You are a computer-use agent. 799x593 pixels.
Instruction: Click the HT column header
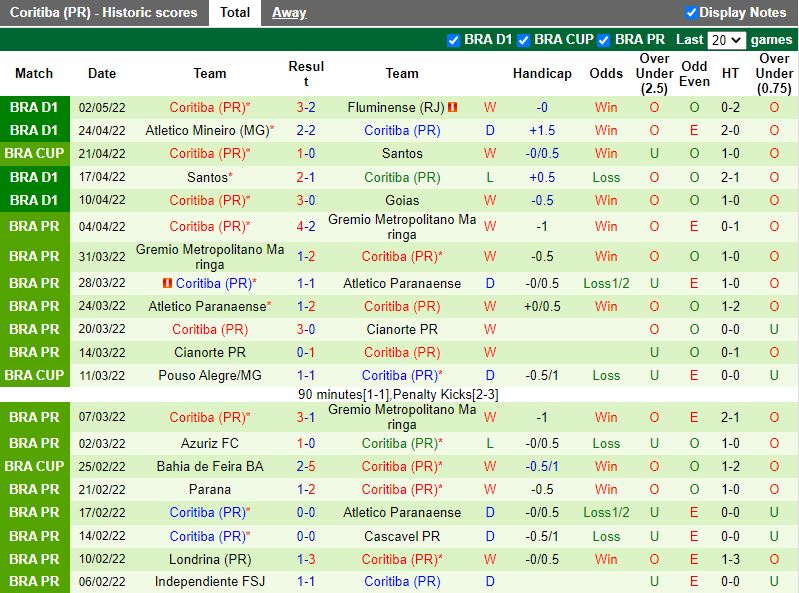click(730, 73)
